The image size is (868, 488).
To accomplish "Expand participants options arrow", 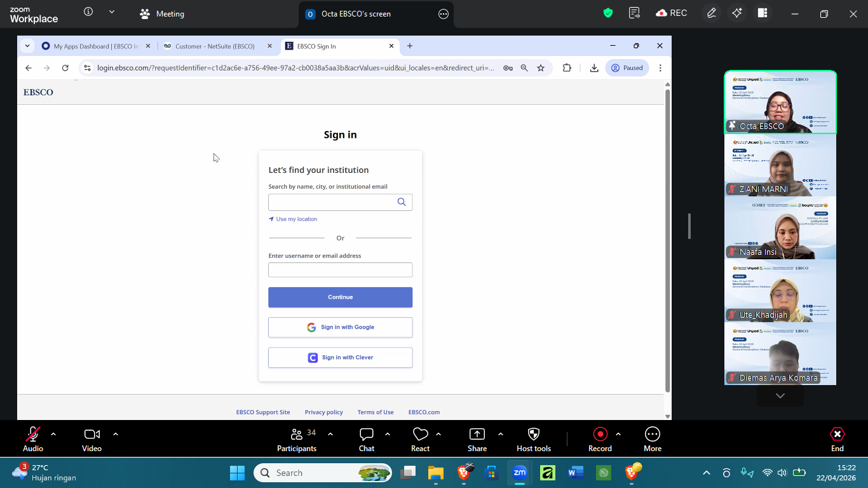I will pos(330,434).
